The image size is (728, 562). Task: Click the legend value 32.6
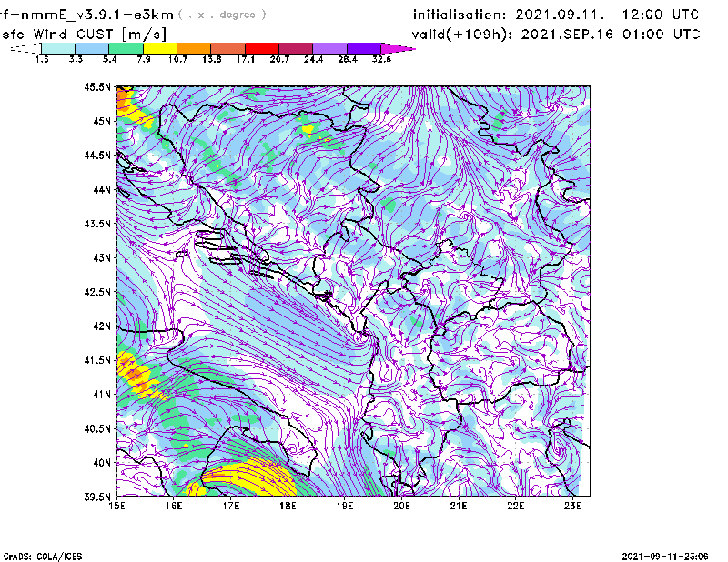tap(381, 59)
